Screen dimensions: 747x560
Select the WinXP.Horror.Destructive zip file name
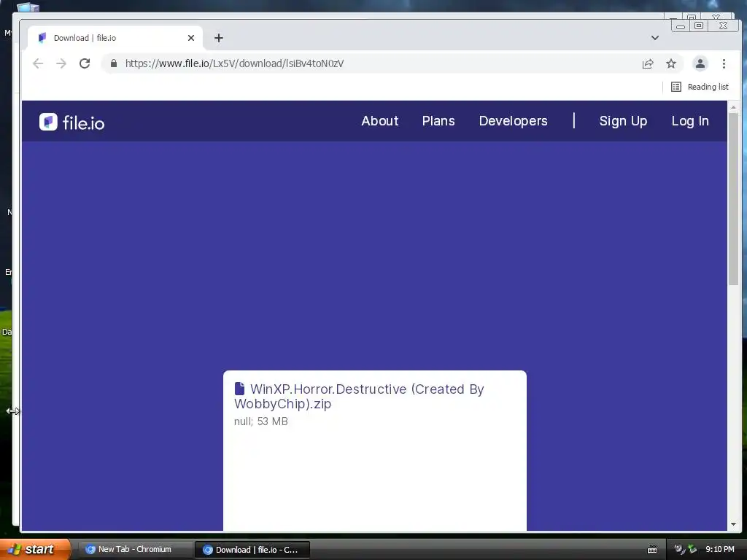coord(359,396)
